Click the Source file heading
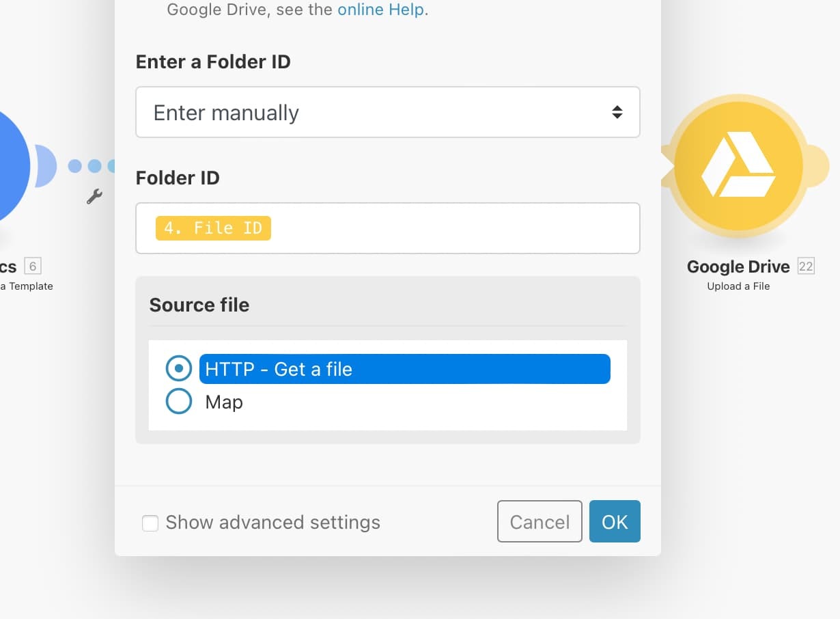The image size is (840, 619). 199,305
